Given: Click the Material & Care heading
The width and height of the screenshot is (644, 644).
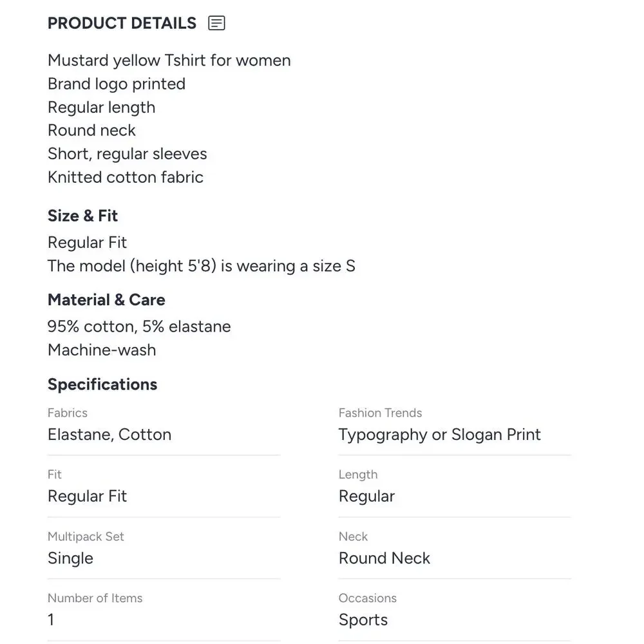Looking at the screenshot, I should coord(106,300).
